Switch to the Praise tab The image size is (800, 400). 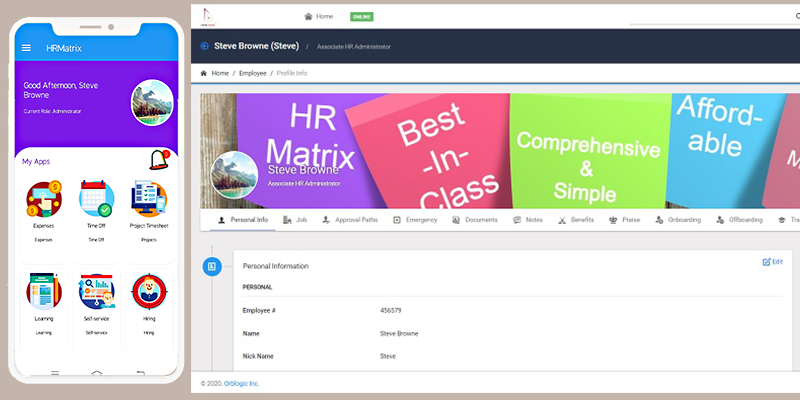(x=624, y=220)
